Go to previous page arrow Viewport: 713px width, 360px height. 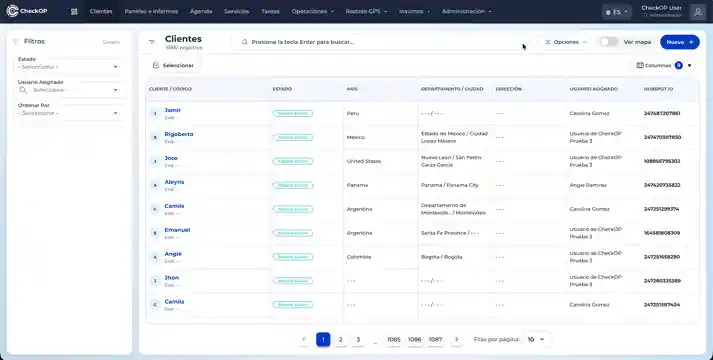coord(304,340)
